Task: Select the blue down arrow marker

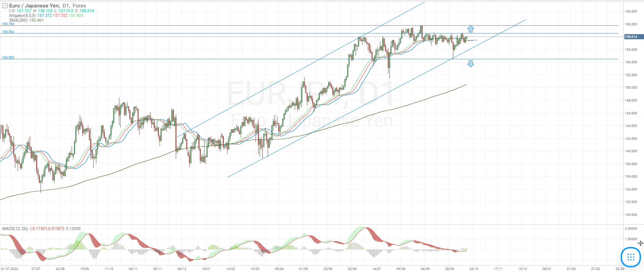Action: (x=471, y=64)
